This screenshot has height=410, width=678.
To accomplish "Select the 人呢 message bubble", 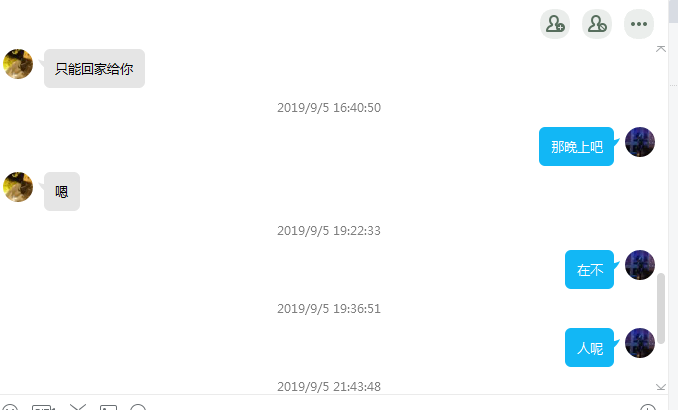I will (589, 347).
